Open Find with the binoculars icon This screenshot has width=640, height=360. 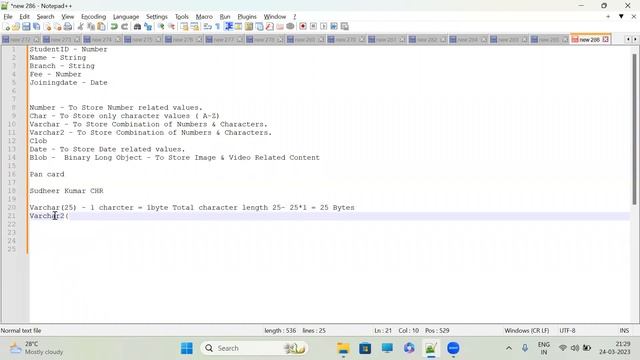coord(138,27)
